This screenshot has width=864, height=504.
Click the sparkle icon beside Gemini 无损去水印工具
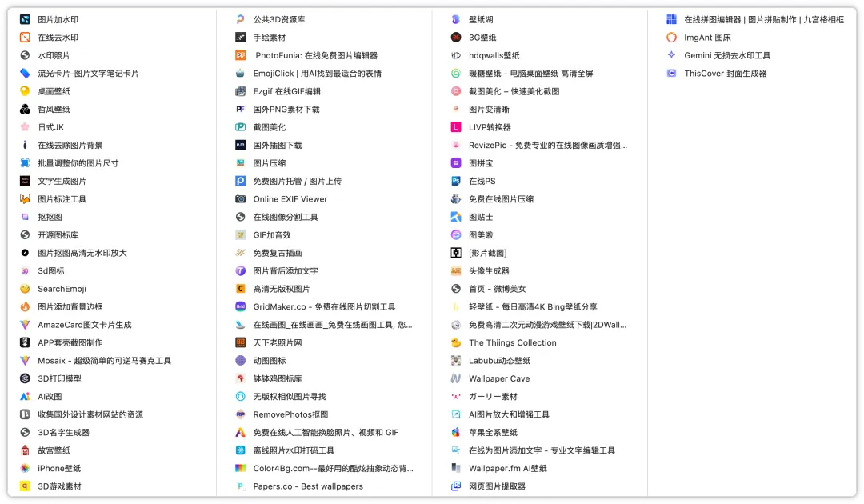point(671,56)
